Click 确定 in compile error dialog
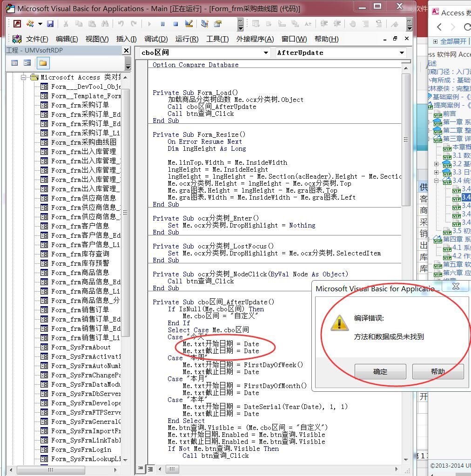The width and height of the screenshot is (471, 476). click(380, 371)
